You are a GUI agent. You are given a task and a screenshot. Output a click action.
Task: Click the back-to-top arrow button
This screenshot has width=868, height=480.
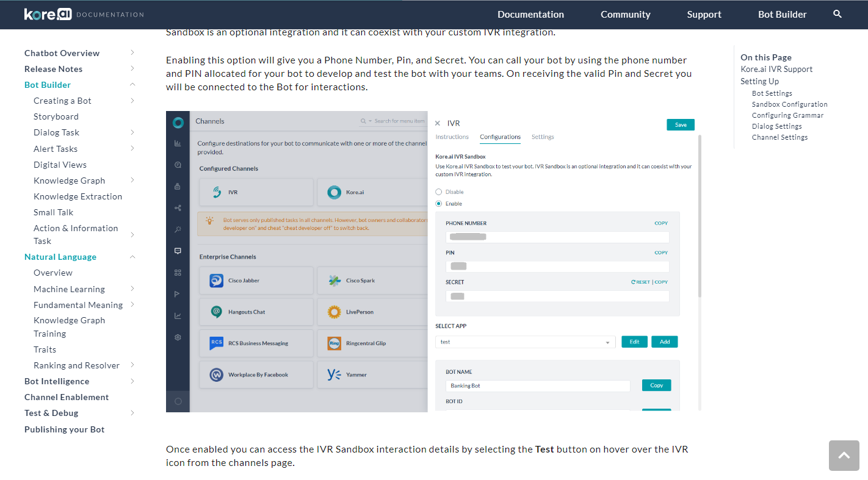click(x=844, y=456)
